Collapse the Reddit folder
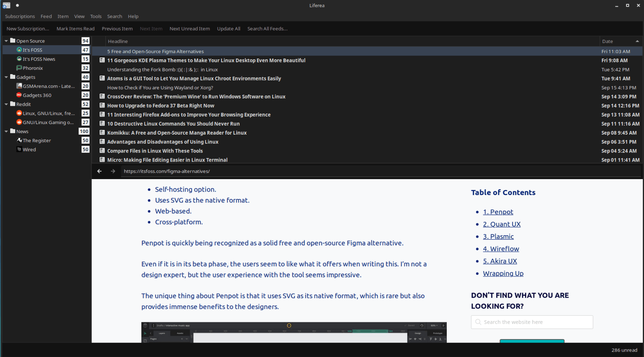Screen dimensions: 644x357 pos(6,104)
